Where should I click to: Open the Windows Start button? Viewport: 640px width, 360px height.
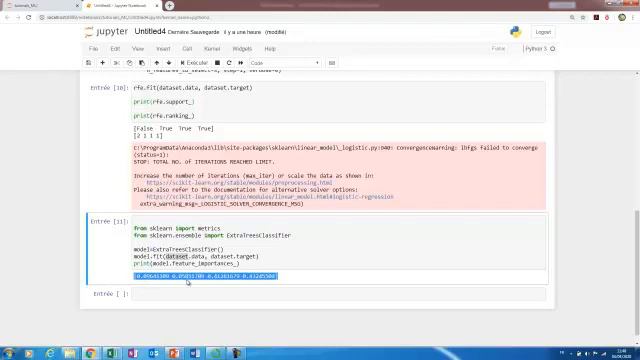click(8, 353)
